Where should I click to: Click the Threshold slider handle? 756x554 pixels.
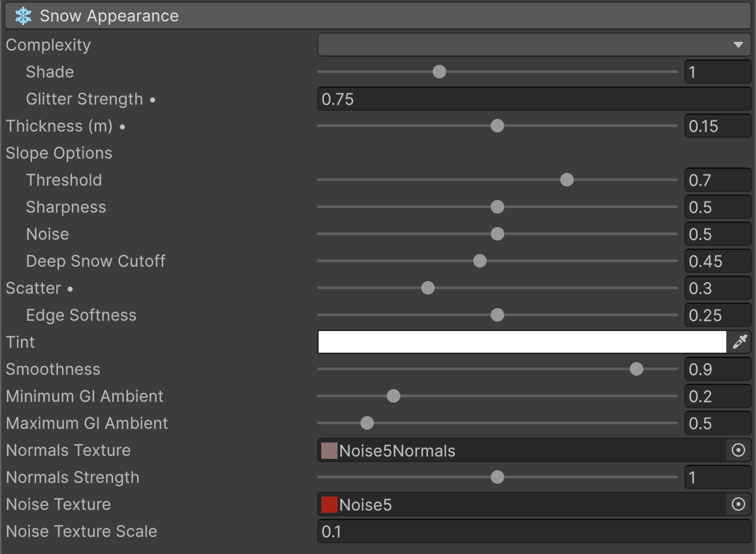pos(567,180)
